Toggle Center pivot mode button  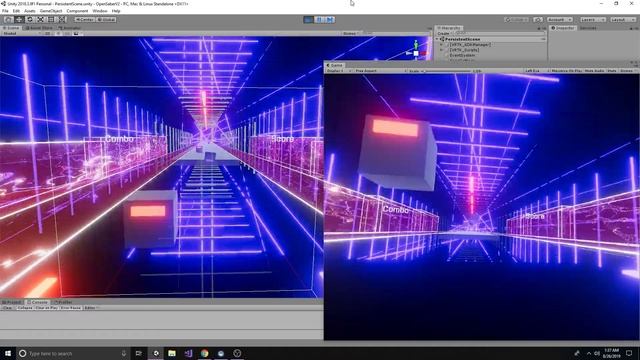[84, 20]
